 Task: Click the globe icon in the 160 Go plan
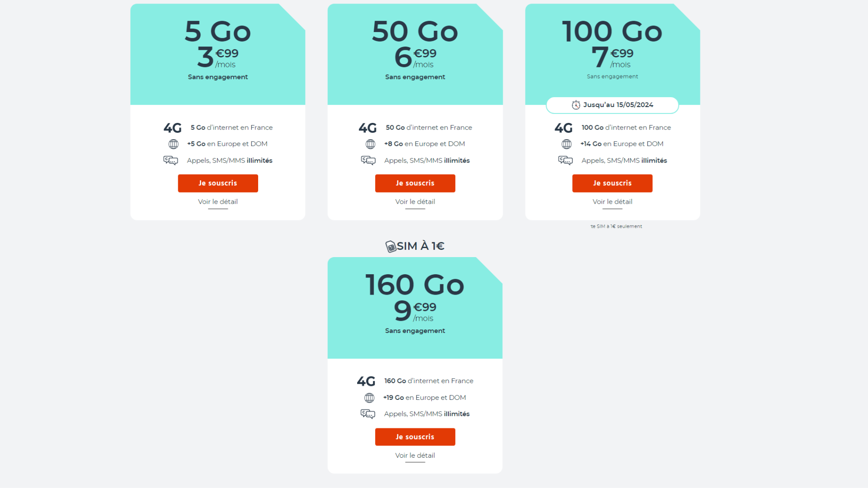pos(369,398)
